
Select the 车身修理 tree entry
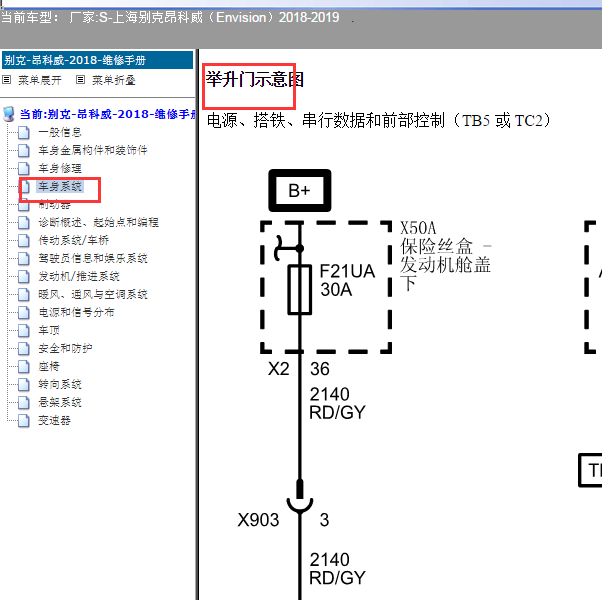coord(60,168)
